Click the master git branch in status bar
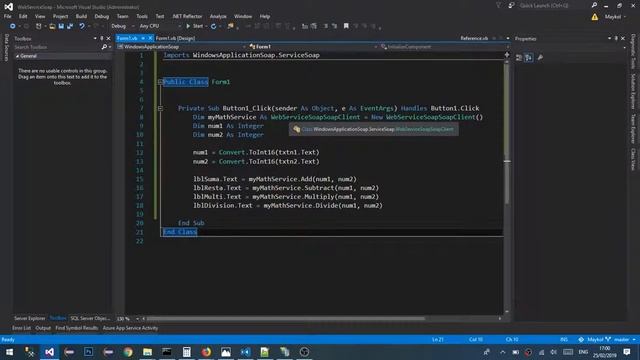This screenshot has height=360, width=640. [621, 340]
